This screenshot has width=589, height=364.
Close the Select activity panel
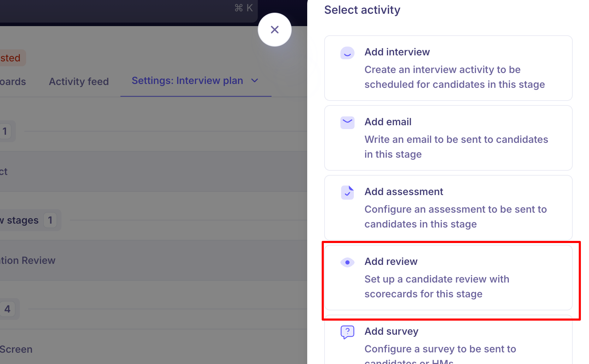pyautogui.click(x=274, y=30)
